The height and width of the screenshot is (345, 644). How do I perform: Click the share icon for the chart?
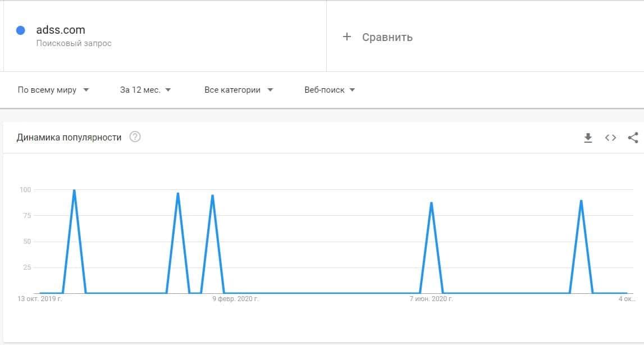[633, 138]
